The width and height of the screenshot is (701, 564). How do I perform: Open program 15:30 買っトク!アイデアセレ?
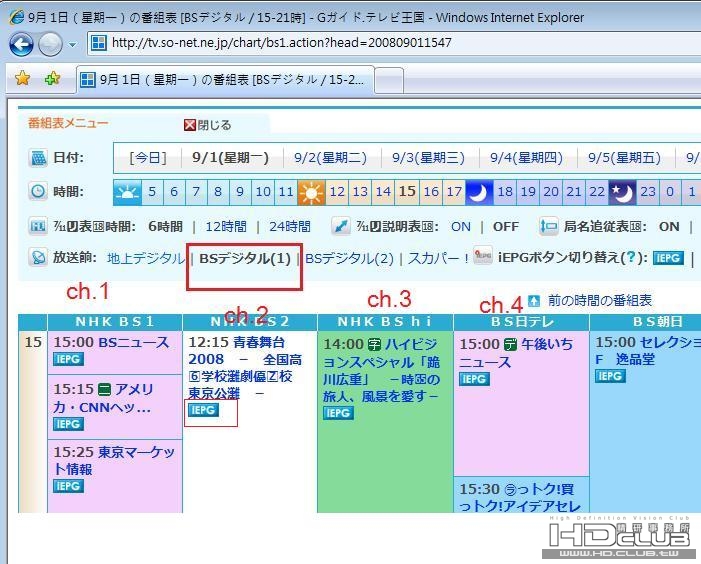(x=520, y=497)
